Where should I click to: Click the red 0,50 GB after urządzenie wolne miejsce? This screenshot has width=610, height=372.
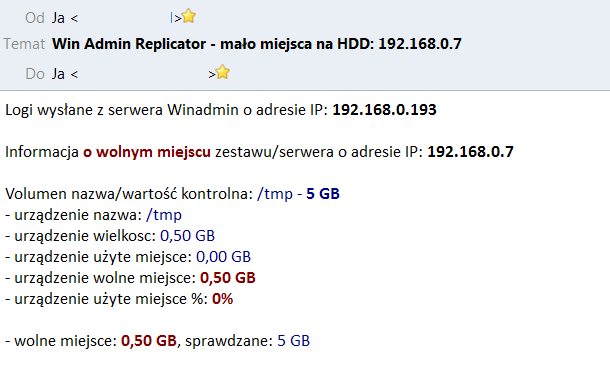[x=228, y=278]
